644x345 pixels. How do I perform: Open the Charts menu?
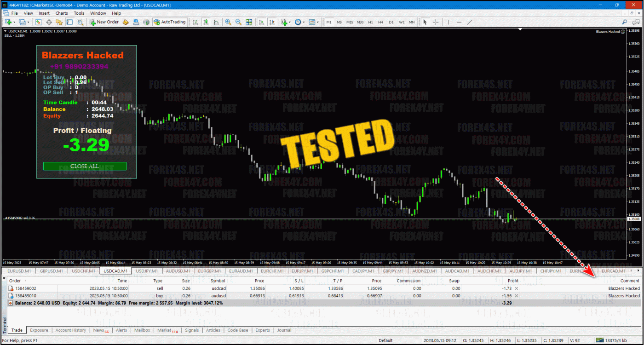pos(62,13)
